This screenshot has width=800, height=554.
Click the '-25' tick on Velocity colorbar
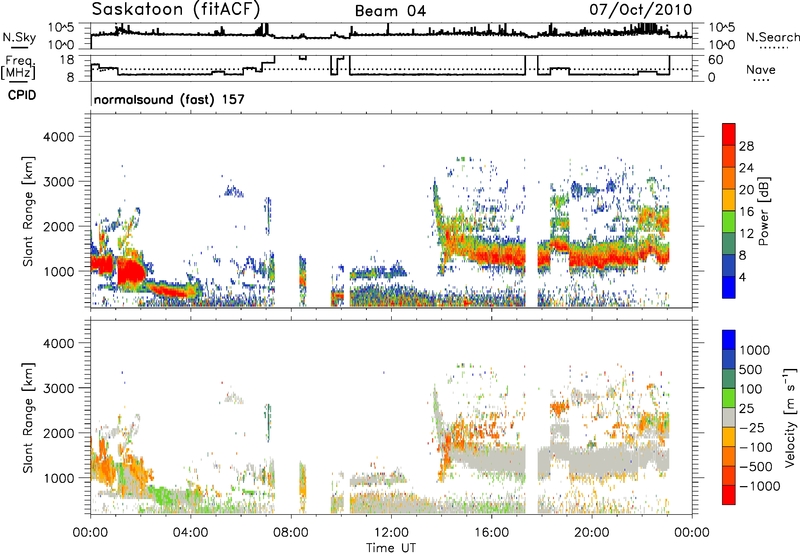click(752, 427)
